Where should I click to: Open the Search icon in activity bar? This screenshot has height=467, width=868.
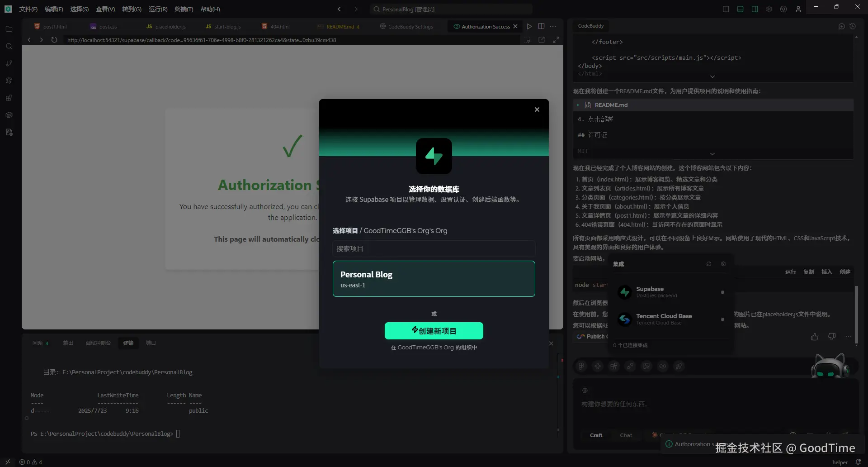(x=9, y=46)
